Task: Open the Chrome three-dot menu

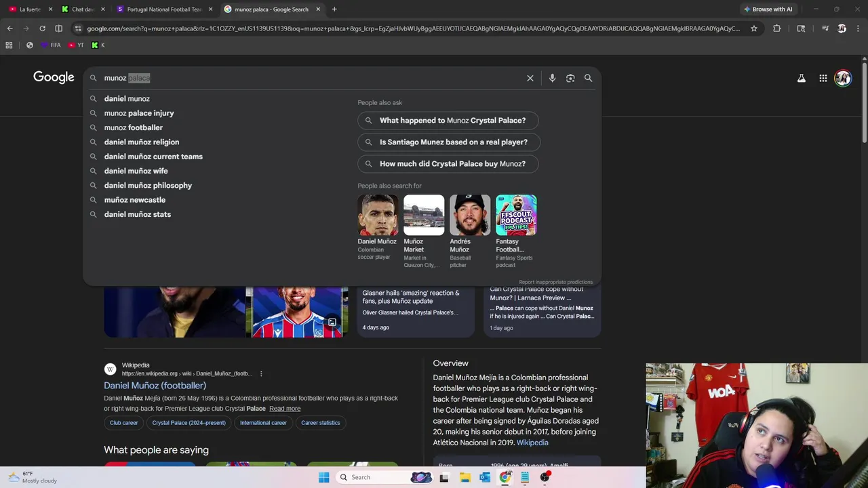Action: pyautogui.click(x=858, y=28)
